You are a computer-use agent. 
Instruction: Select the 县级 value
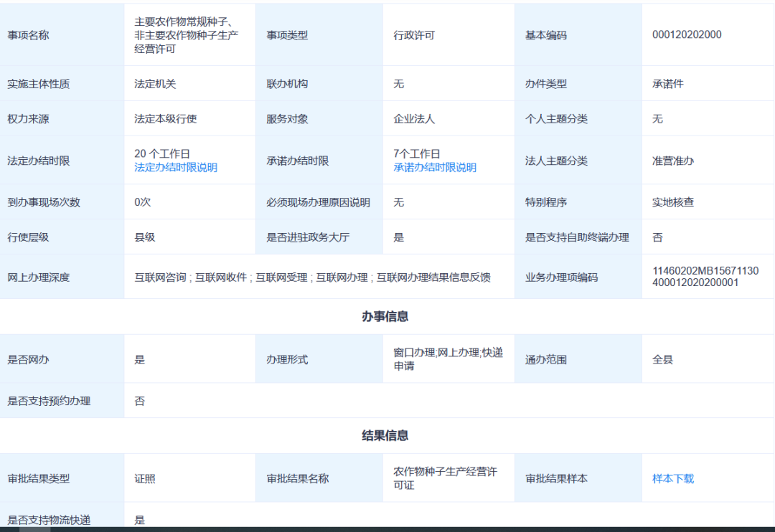click(145, 237)
